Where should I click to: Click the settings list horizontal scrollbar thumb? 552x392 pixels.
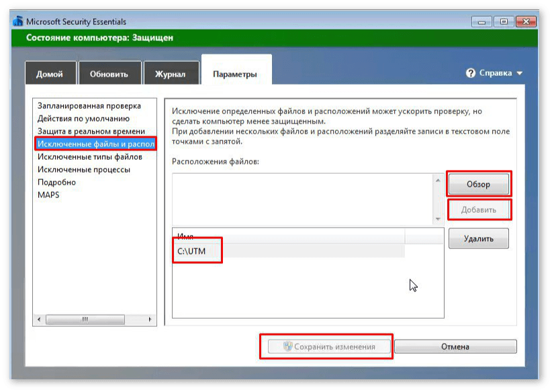pyautogui.click(x=85, y=320)
